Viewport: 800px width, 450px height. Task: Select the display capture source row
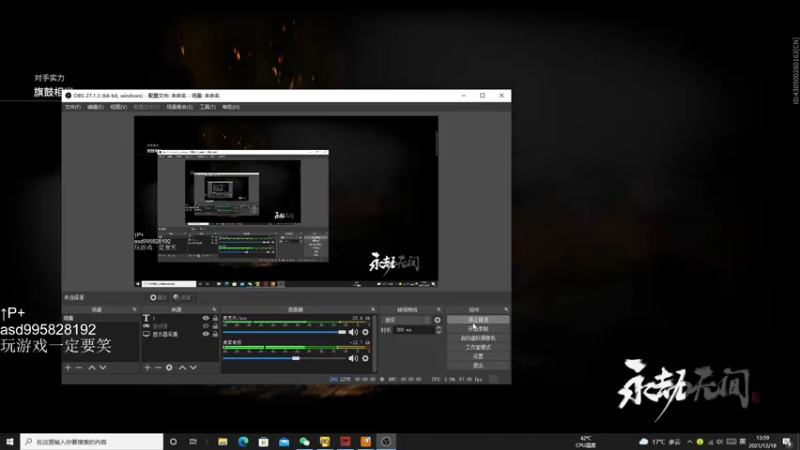pyautogui.click(x=181, y=334)
